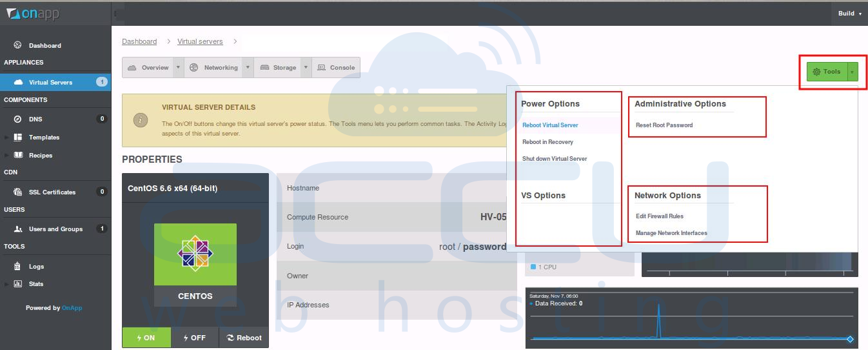This screenshot has height=350, width=868.
Task: Go to Virtual servers breadcrumb link
Action: tap(200, 41)
